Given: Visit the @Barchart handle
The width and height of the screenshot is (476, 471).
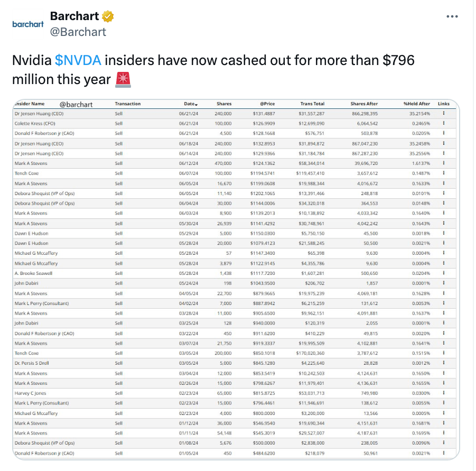Looking at the screenshot, I should pyautogui.click(x=79, y=32).
